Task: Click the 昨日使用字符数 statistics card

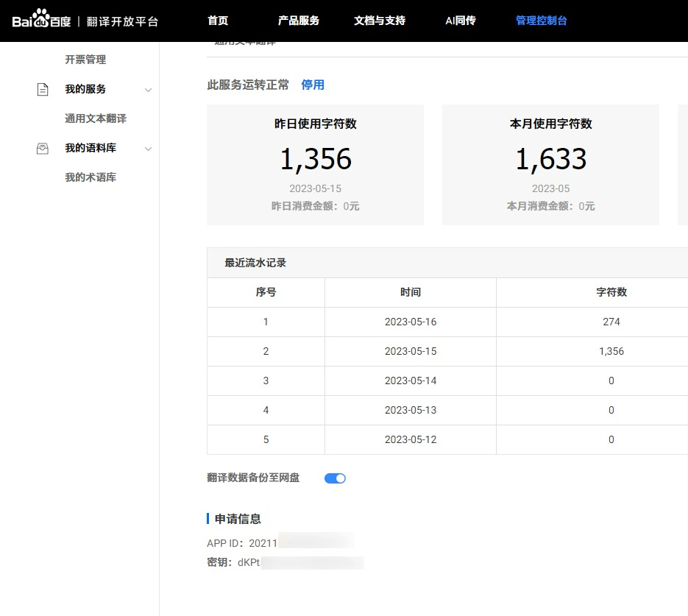Action: pyautogui.click(x=315, y=163)
